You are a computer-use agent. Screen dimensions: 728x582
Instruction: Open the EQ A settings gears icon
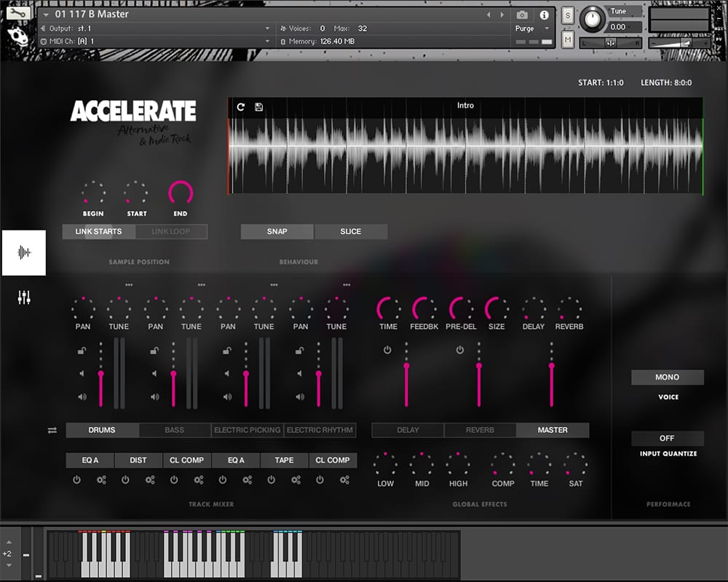101,480
